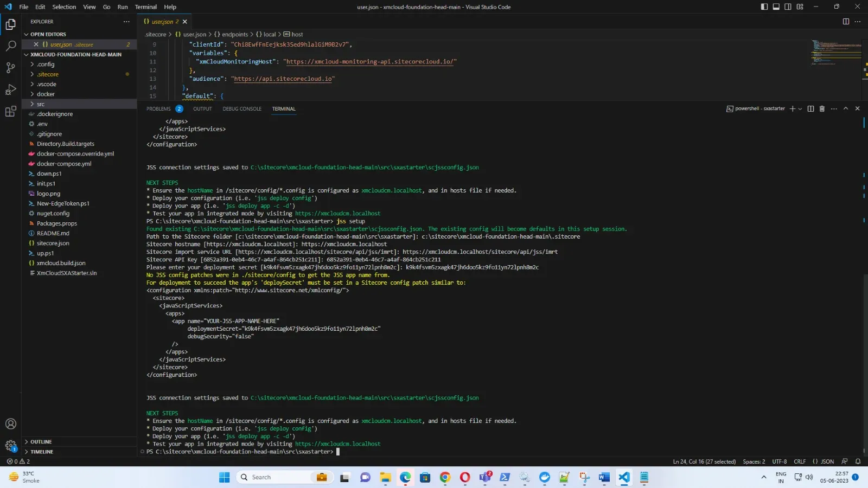Open errors and warnings status indicator
Image resolution: width=868 pixels, height=488 pixels.
[18, 461]
